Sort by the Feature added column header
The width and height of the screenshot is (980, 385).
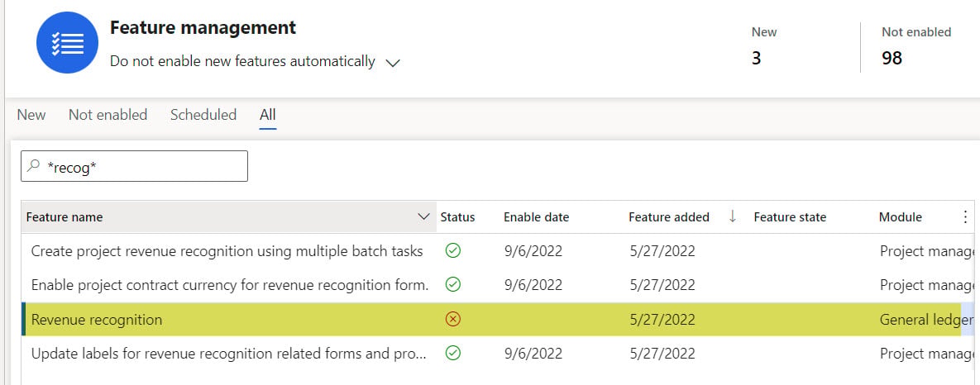click(669, 217)
